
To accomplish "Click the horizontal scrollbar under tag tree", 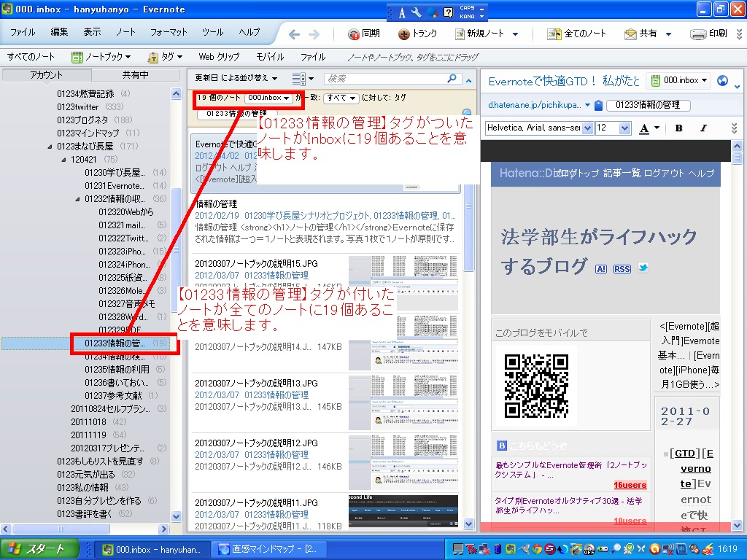I will (x=61, y=529).
